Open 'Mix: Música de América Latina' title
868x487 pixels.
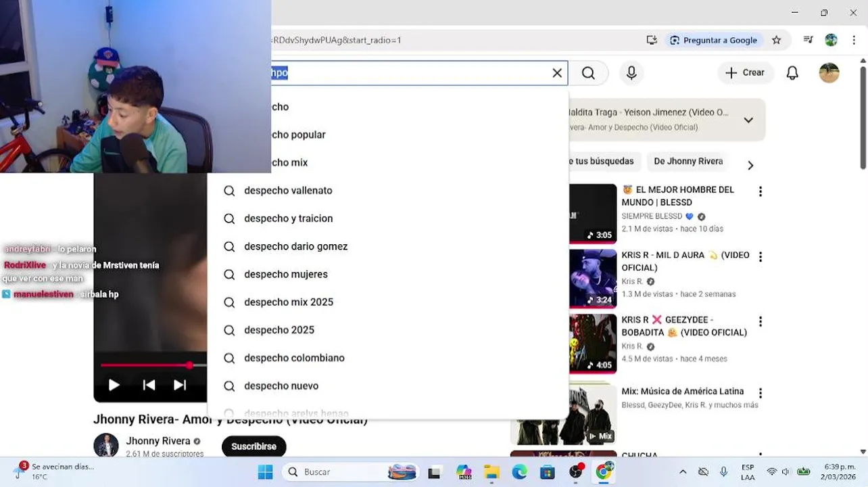[x=682, y=391]
